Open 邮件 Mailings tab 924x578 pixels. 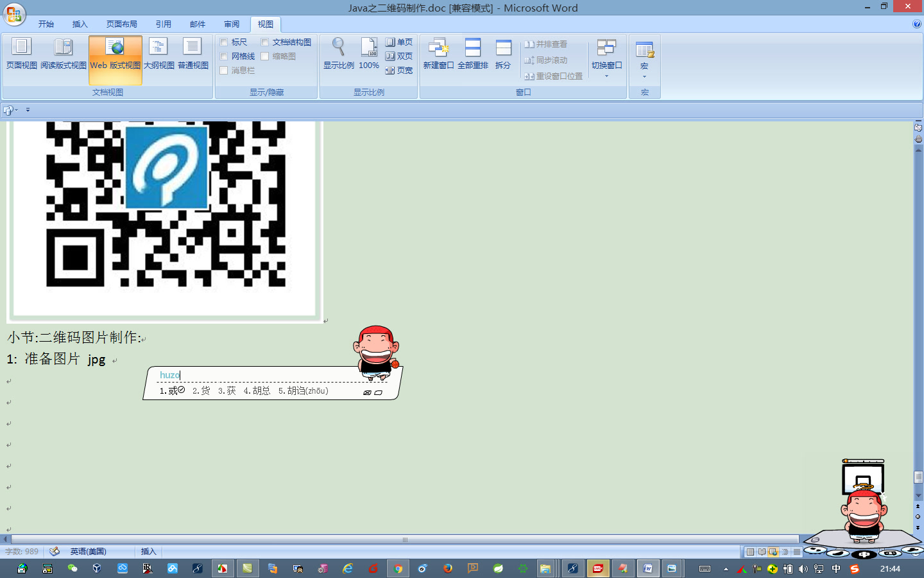(198, 24)
